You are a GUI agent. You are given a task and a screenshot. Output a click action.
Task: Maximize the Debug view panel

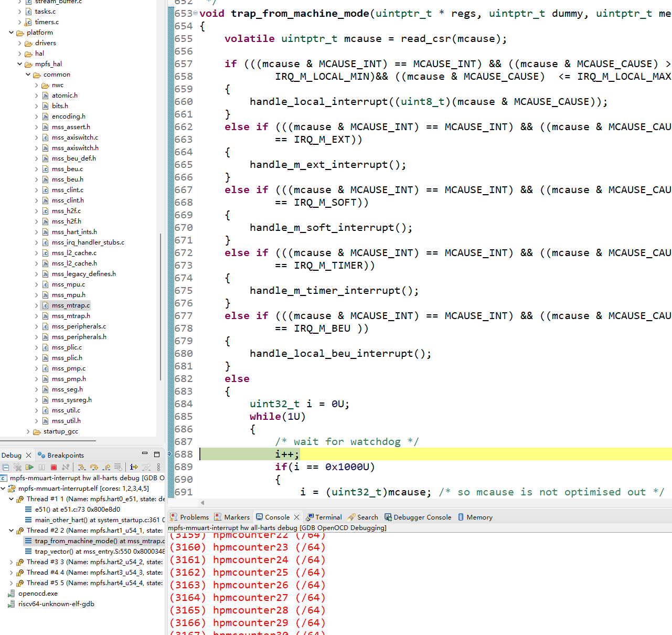157,454
